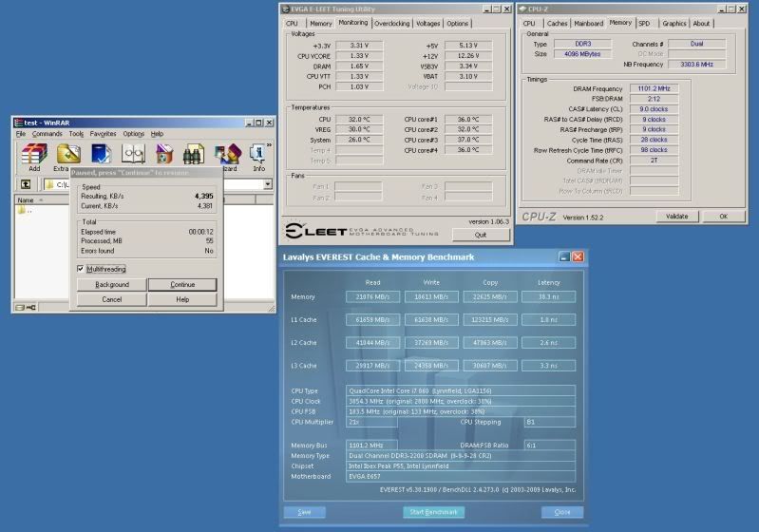The image size is (759, 532).
Task: Switch to the Mainboard tab in CPU-Z
Action: click(589, 23)
